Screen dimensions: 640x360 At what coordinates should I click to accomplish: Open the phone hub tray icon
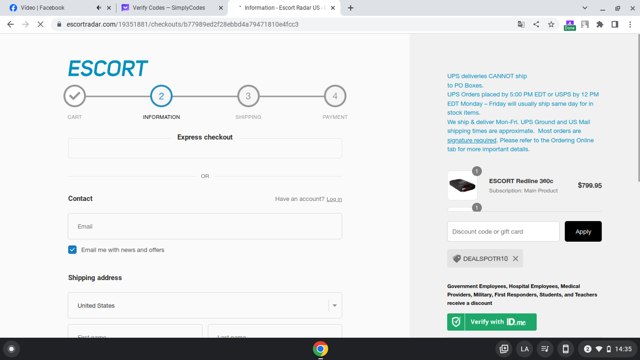coord(565,349)
